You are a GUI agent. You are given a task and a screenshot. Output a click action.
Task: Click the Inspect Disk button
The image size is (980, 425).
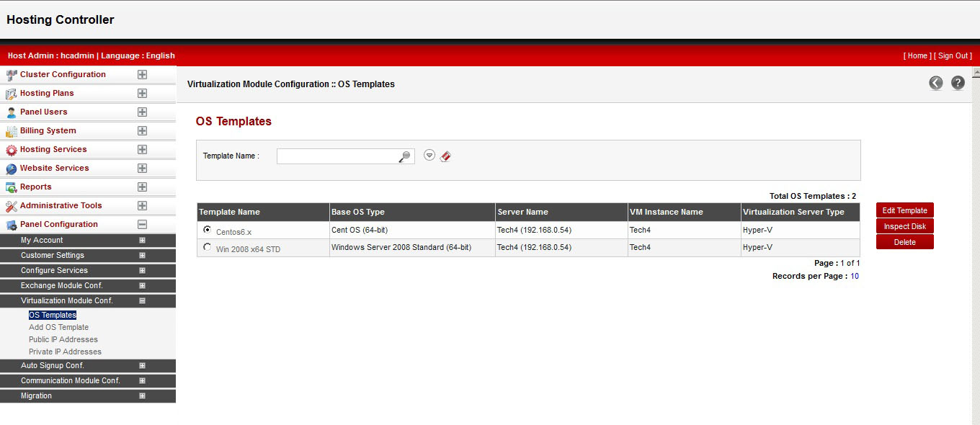pyautogui.click(x=905, y=226)
